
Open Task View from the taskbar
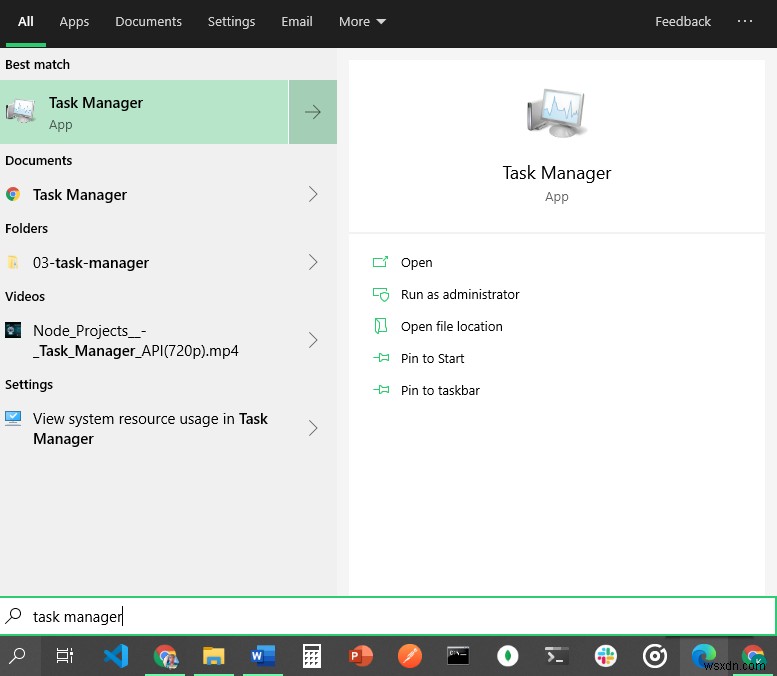tap(65, 656)
